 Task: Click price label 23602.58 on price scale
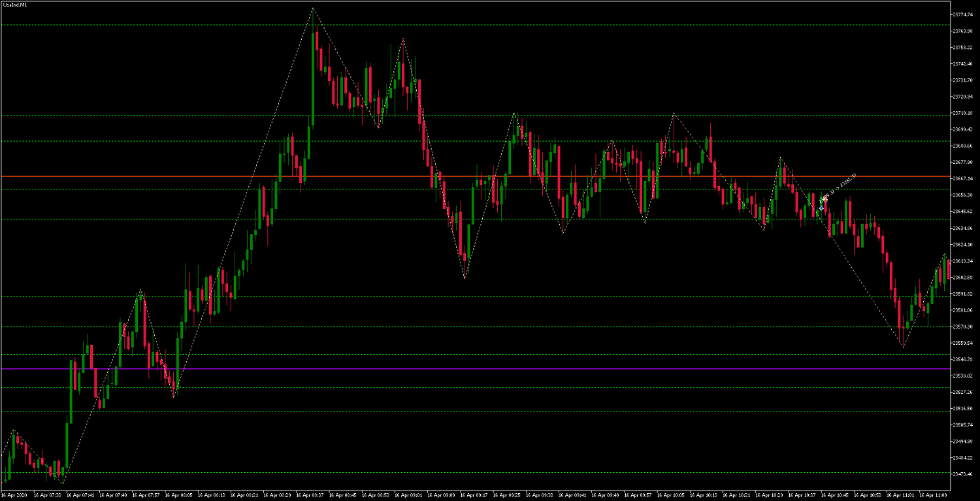963,277
